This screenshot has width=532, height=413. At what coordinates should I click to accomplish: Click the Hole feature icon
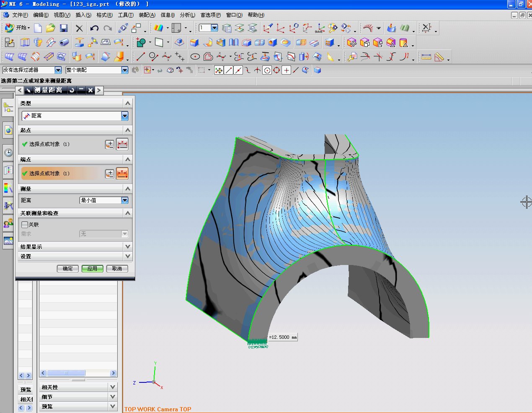(x=273, y=42)
